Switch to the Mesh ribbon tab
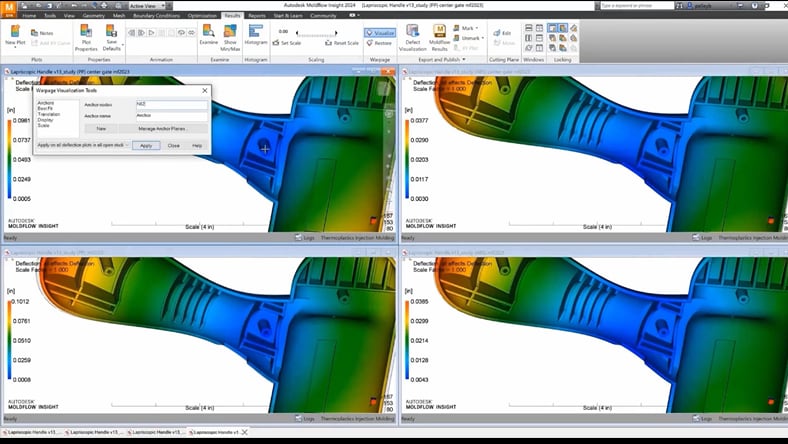788x444 pixels. point(119,16)
